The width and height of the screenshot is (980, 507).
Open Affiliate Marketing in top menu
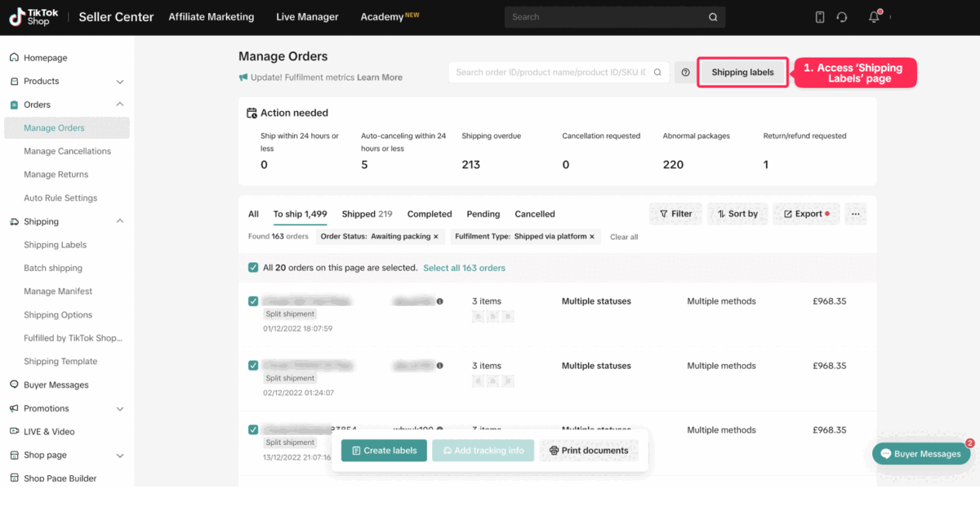point(211,17)
